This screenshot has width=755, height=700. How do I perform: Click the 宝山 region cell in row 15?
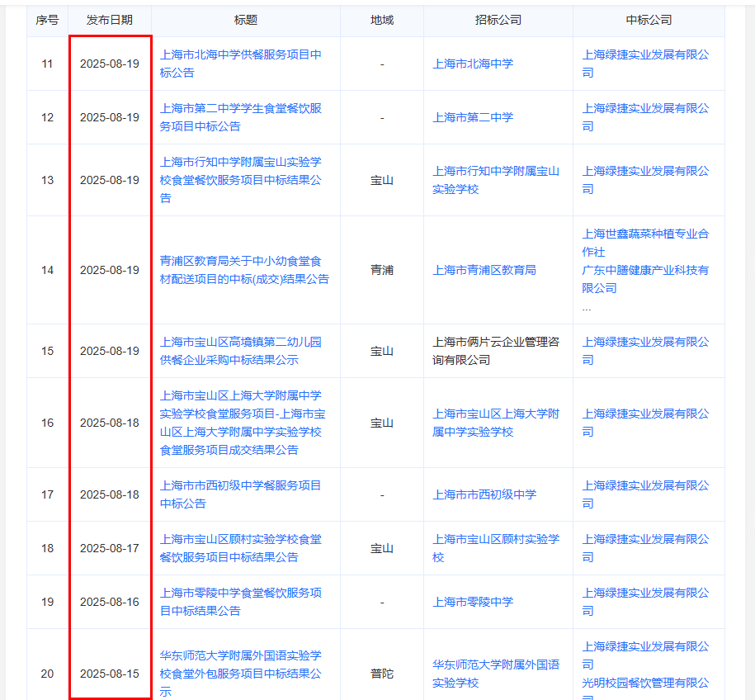tap(382, 351)
